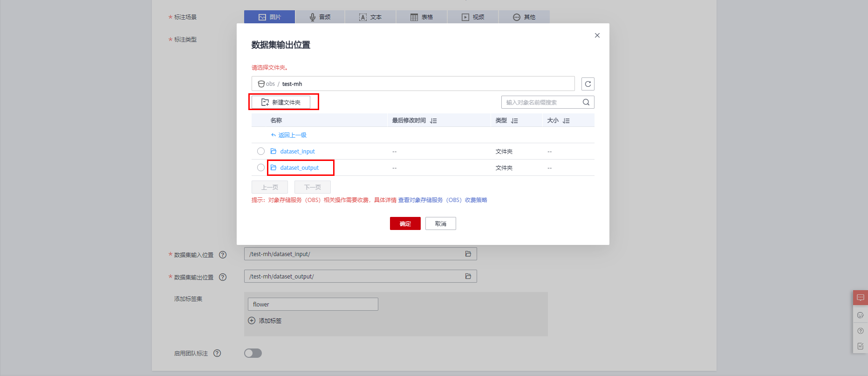Click the flower label input field

313,304
